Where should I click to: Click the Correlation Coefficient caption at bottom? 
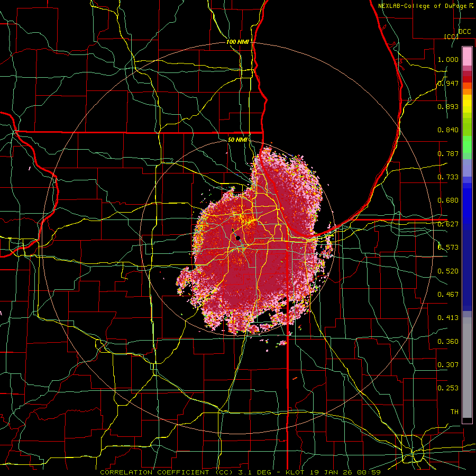(241, 472)
